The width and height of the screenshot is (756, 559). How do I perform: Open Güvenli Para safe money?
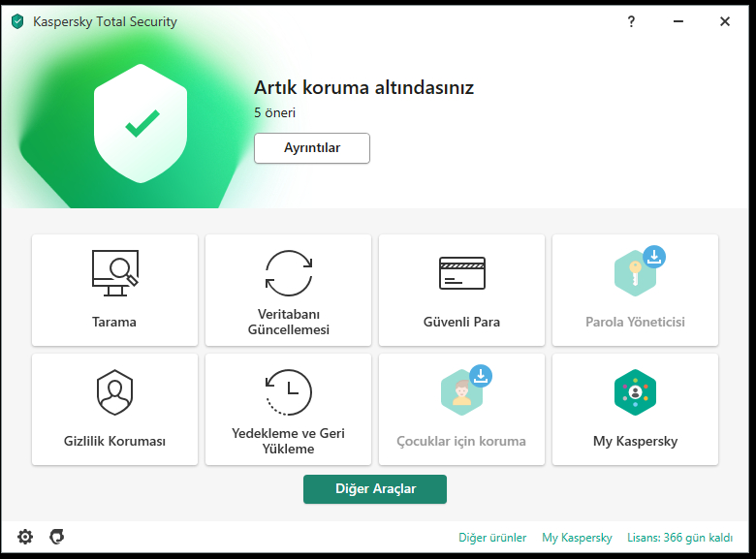click(x=462, y=290)
